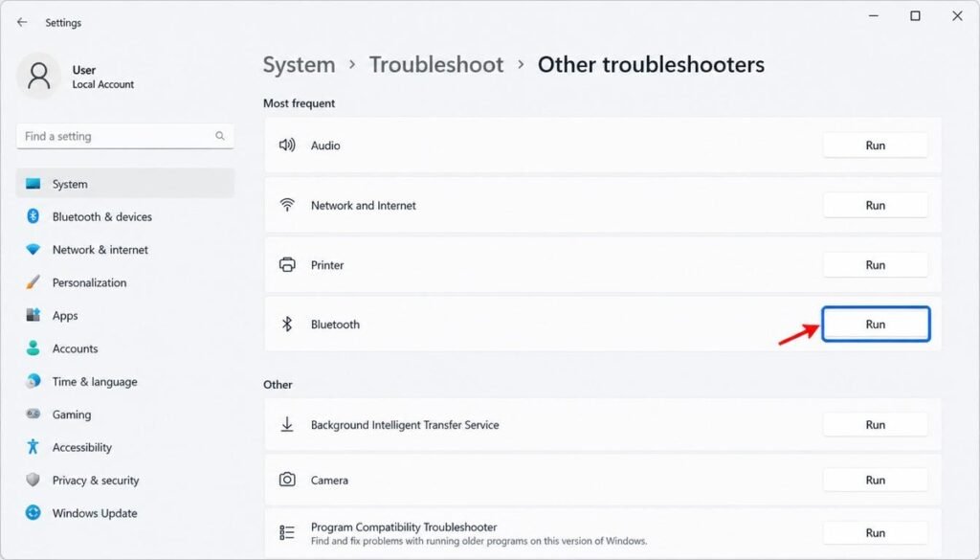Screen dimensions: 980x560
Task: Click the 'Settings' window title
Action: pos(63,23)
